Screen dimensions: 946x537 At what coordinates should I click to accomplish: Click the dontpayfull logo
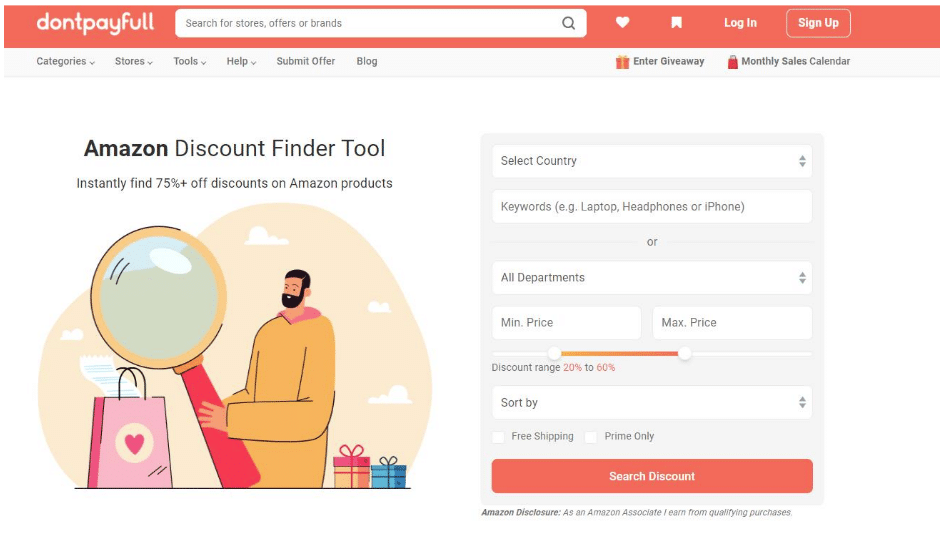(95, 23)
